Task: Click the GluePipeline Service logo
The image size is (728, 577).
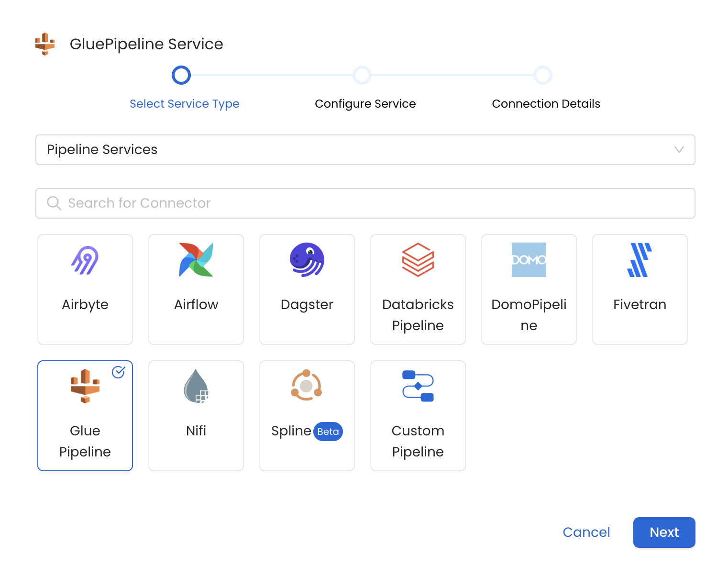Action: coord(44,44)
